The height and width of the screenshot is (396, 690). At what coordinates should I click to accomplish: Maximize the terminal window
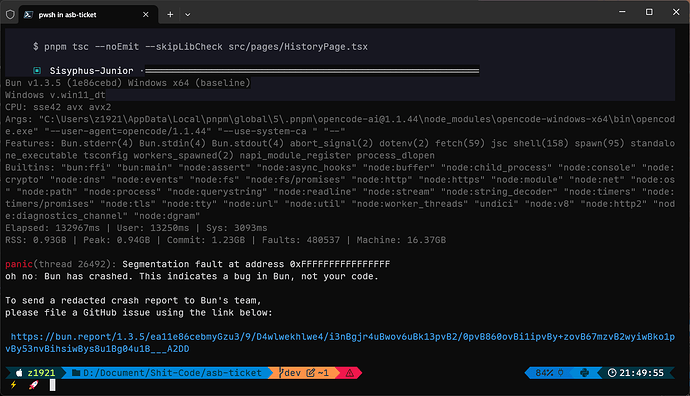(649, 12)
